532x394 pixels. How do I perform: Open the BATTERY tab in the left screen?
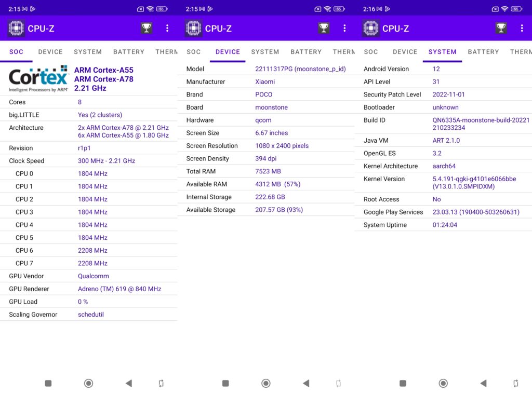pos(129,52)
